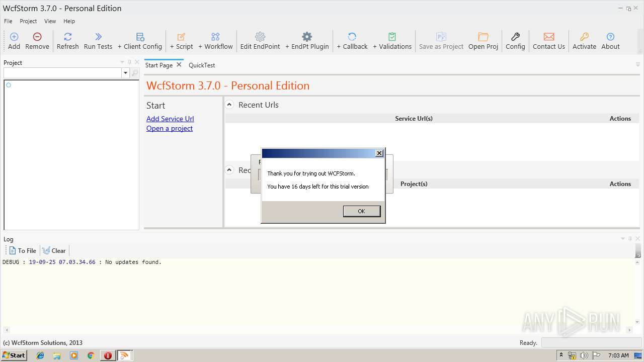Open Log panel options dropdown arrow
Viewport: 644px width, 362px height.
coord(623,239)
